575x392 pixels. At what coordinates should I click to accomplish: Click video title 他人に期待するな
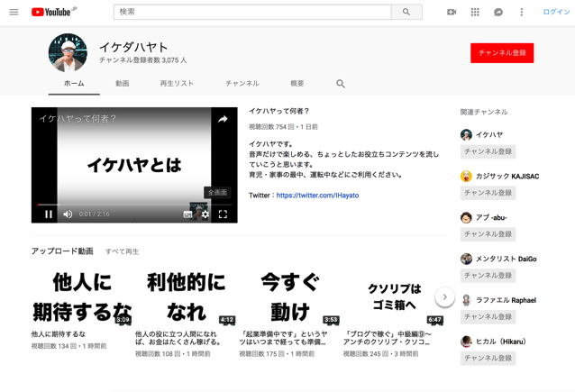(x=59, y=334)
